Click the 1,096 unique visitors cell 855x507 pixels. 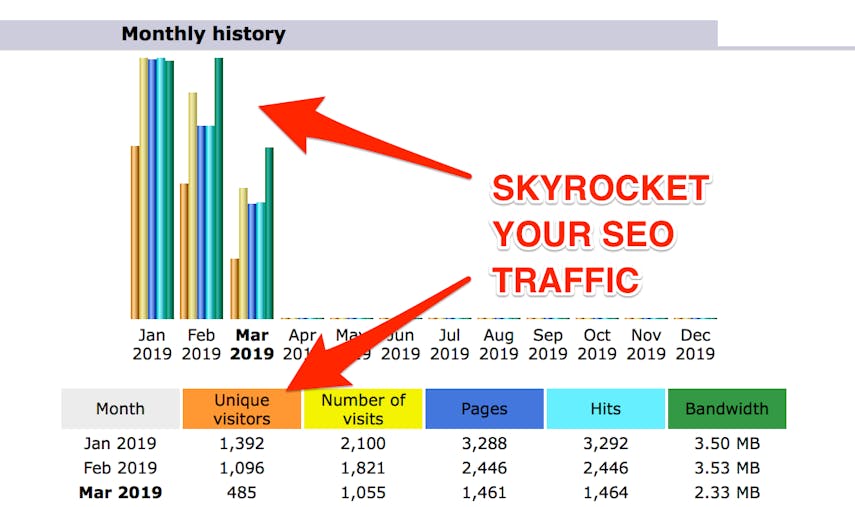pyautogui.click(x=241, y=468)
